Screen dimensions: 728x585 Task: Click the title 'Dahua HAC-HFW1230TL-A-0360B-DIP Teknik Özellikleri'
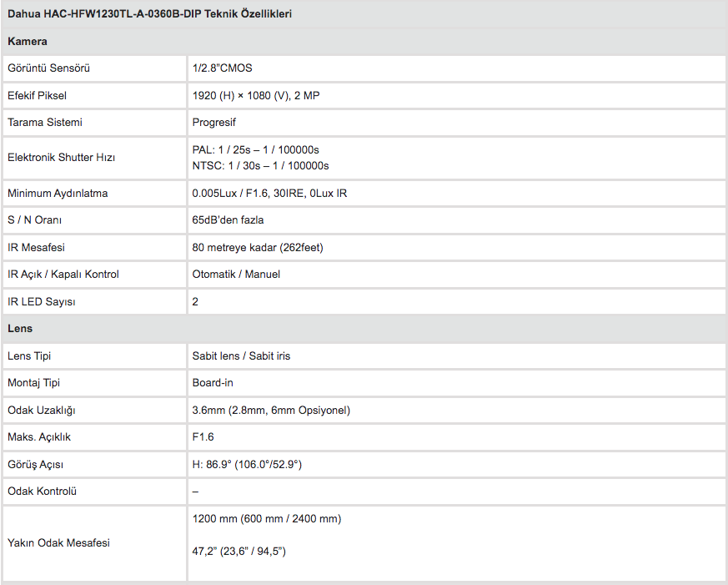coord(149,14)
